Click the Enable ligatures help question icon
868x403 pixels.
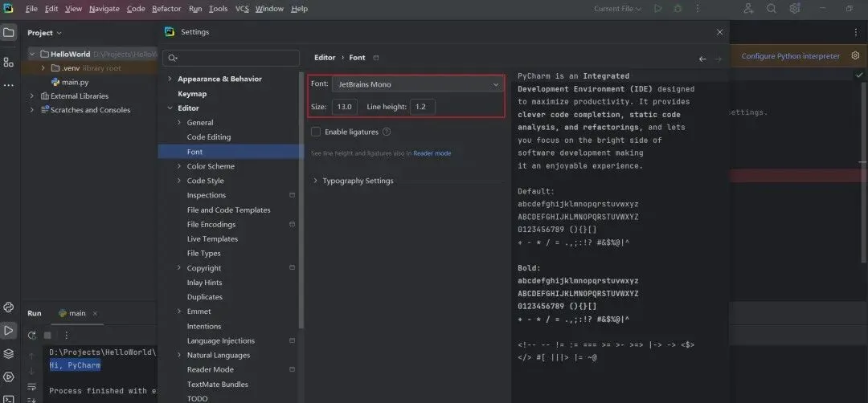point(387,132)
